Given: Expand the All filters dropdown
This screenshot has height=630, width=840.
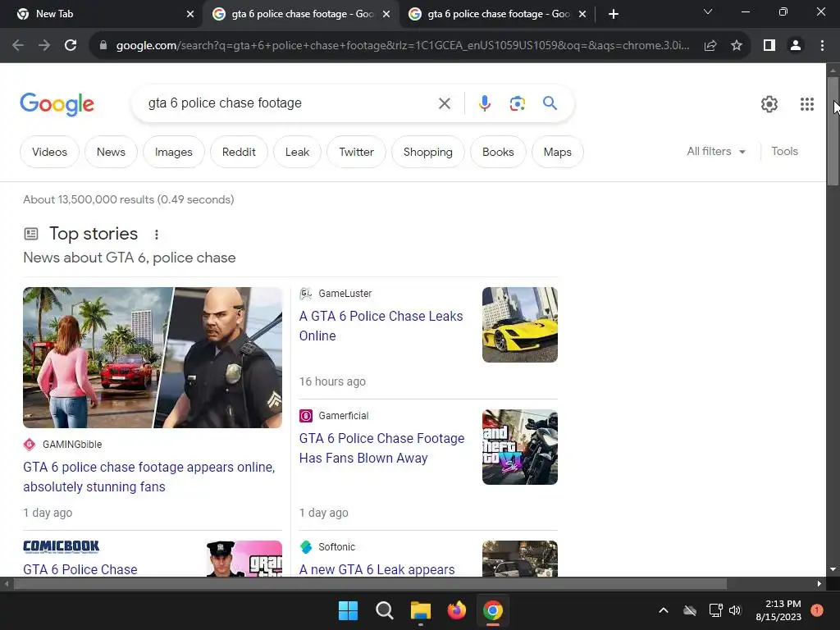Looking at the screenshot, I should pos(716,152).
